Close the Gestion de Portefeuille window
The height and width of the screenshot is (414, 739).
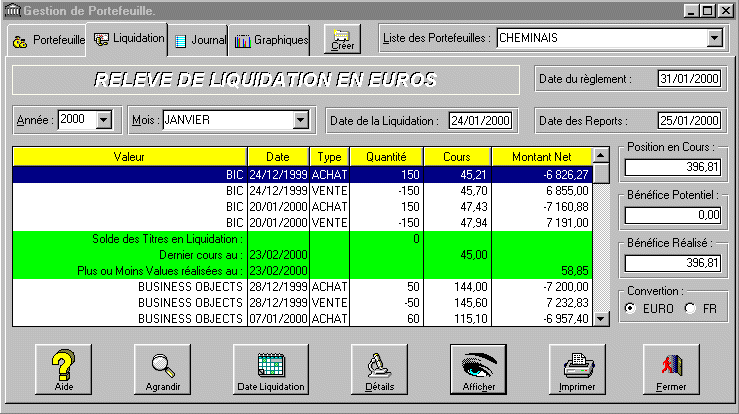tap(726, 10)
